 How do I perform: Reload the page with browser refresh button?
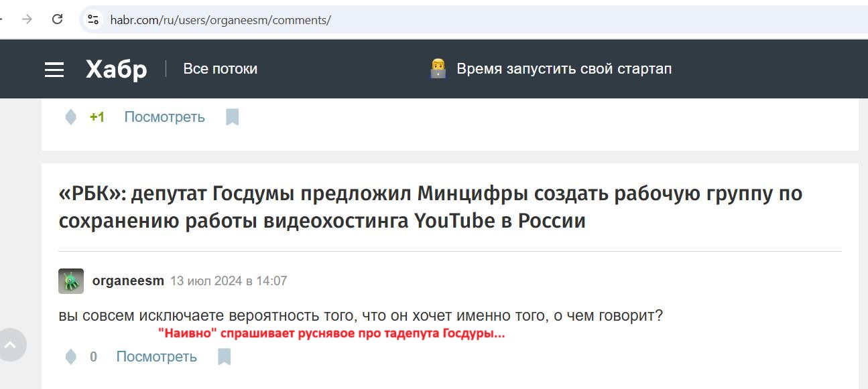pos(58,19)
